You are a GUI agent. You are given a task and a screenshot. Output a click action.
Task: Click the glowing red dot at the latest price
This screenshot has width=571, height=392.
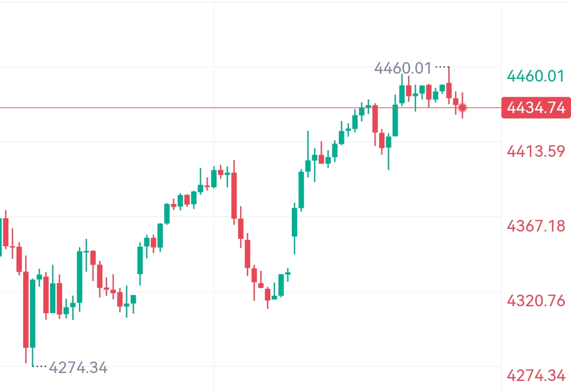pyautogui.click(x=462, y=108)
